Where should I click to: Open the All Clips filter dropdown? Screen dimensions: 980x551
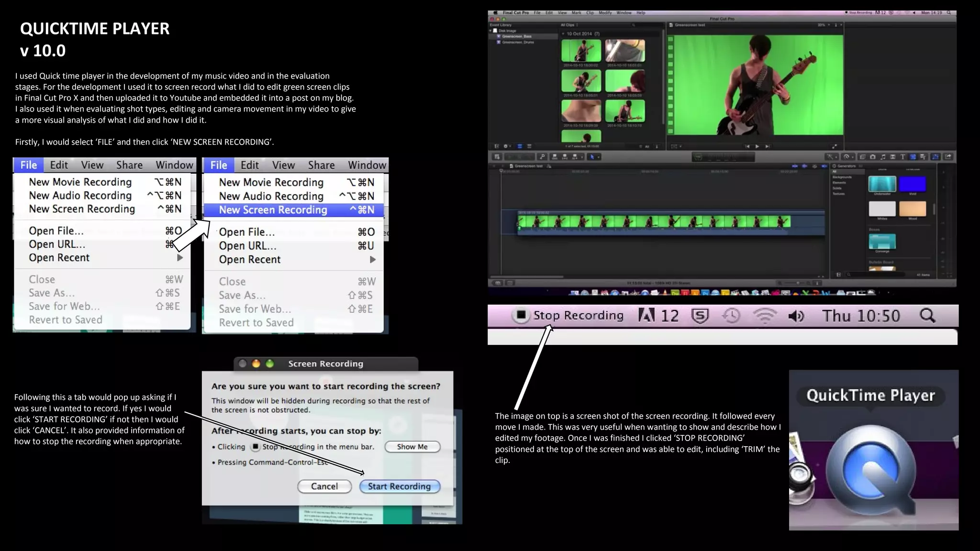coord(569,25)
